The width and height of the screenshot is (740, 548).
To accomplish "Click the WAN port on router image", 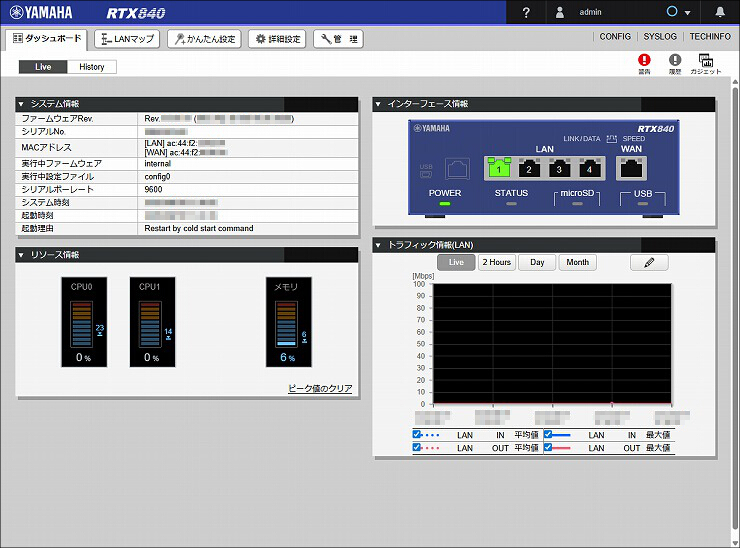I will point(632,169).
